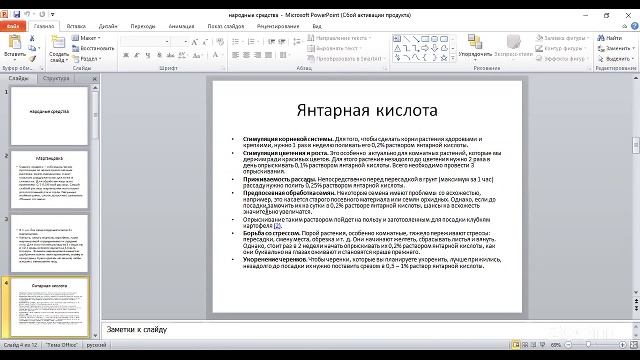
Task: Switch to Slide Sorter view icon
Action: coord(525,345)
